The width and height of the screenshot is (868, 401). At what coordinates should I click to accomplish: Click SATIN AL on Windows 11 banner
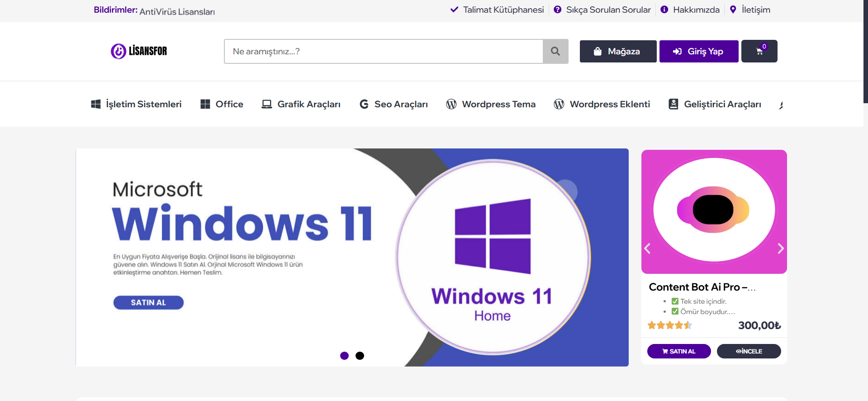(148, 302)
